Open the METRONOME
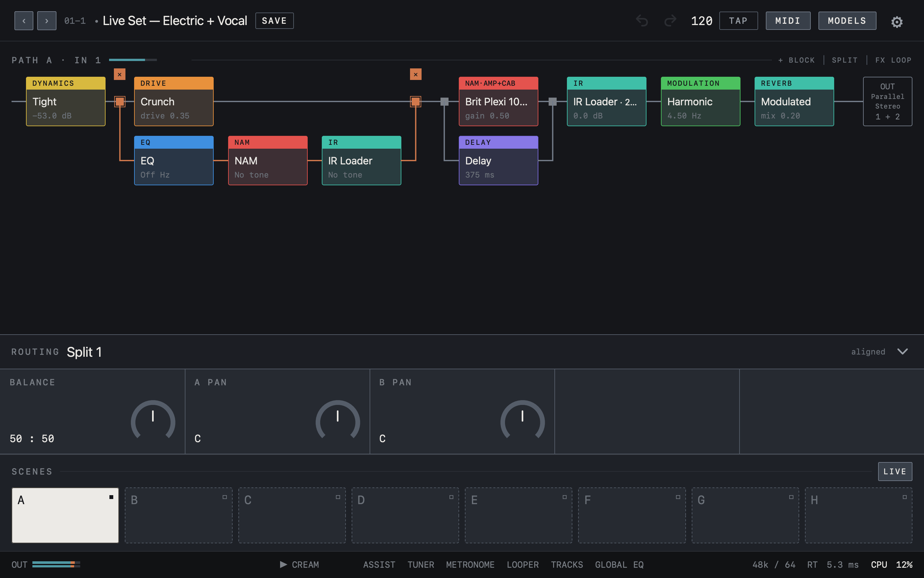The width and height of the screenshot is (924, 578). [x=470, y=564]
